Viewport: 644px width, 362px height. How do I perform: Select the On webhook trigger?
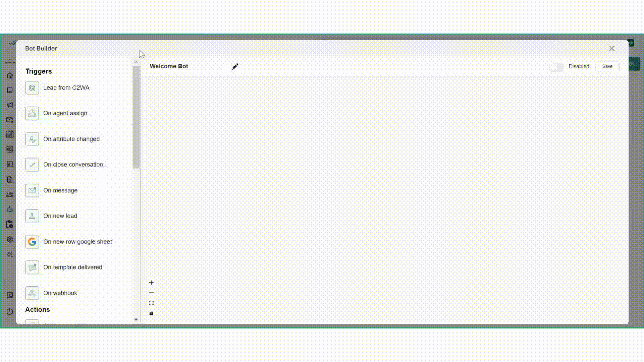point(60,293)
